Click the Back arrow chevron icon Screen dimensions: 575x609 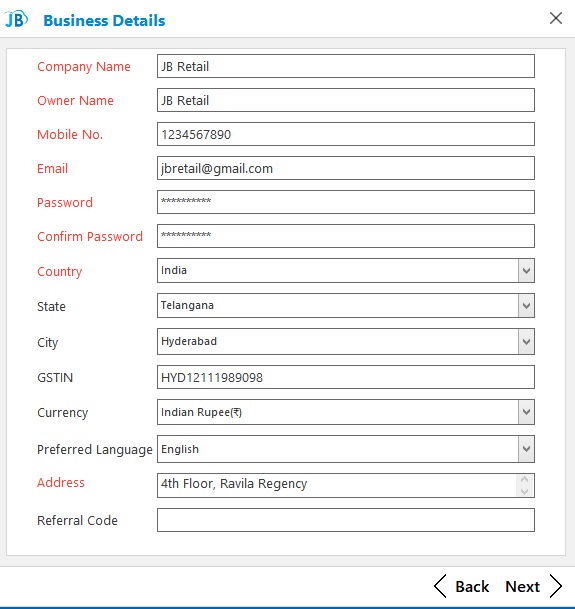pos(440,586)
